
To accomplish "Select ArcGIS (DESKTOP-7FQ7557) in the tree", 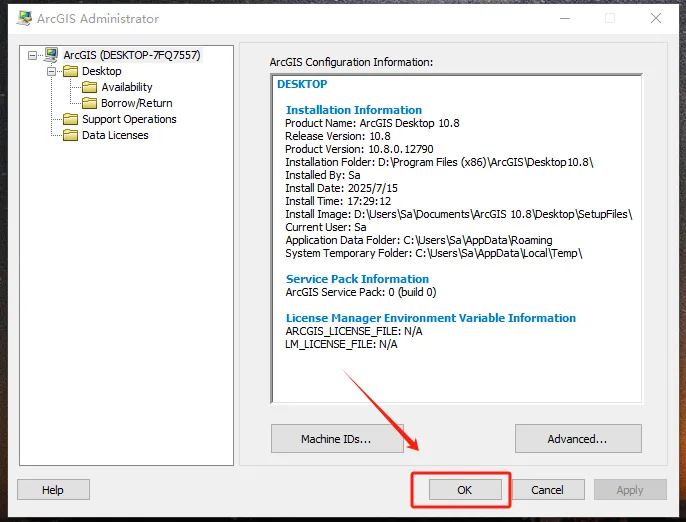I will point(132,55).
